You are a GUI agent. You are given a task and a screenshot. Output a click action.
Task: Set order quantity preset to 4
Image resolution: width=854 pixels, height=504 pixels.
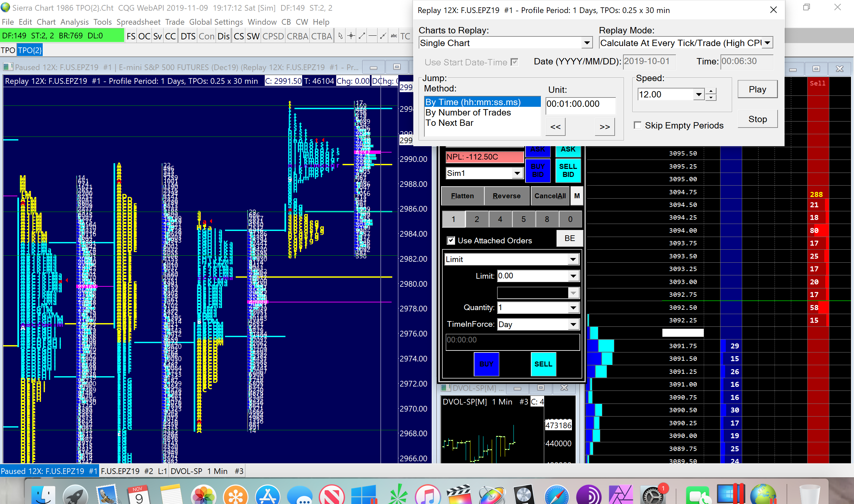coord(500,219)
